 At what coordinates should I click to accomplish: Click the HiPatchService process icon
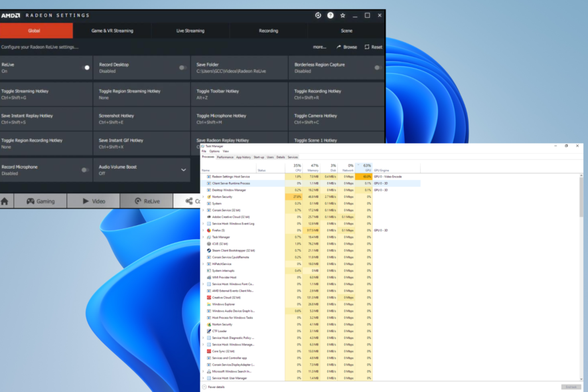[x=209, y=264]
